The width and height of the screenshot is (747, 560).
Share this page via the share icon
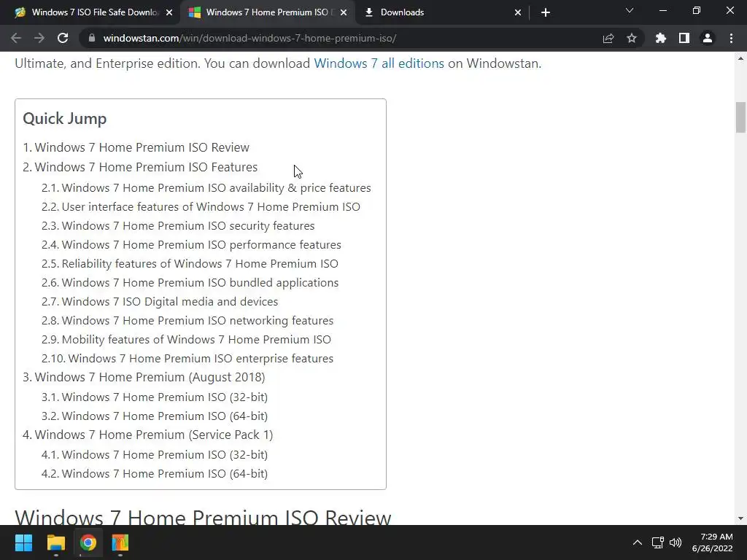tap(608, 38)
